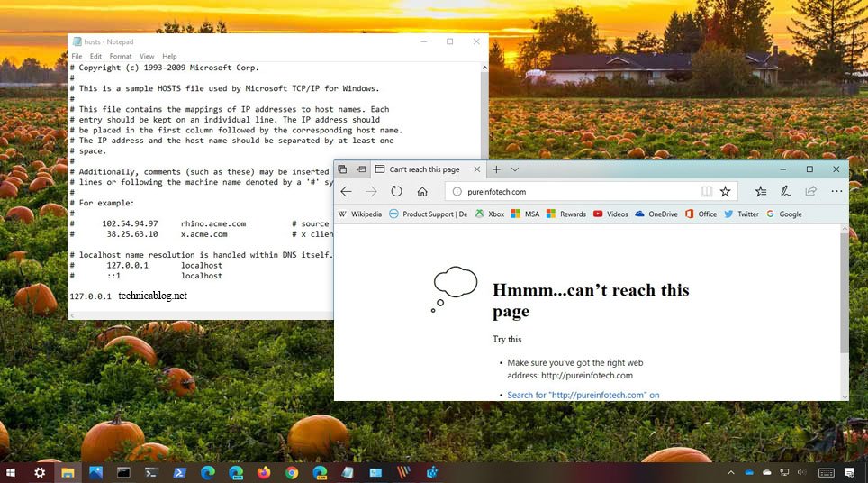Open a new tab with plus button

[x=496, y=169]
